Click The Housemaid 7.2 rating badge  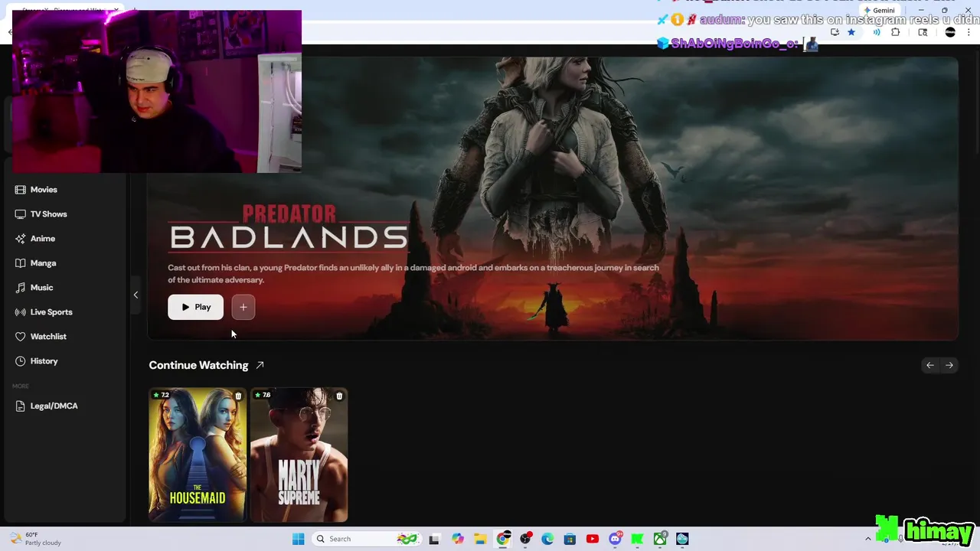click(x=161, y=395)
